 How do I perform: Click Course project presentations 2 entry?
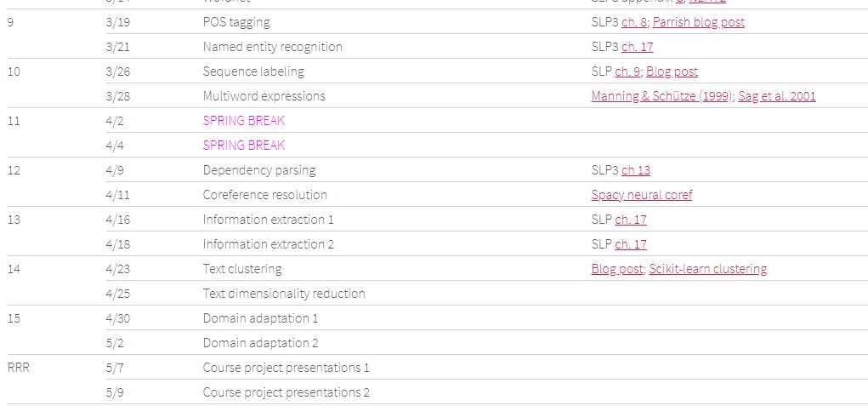click(x=286, y=392)
